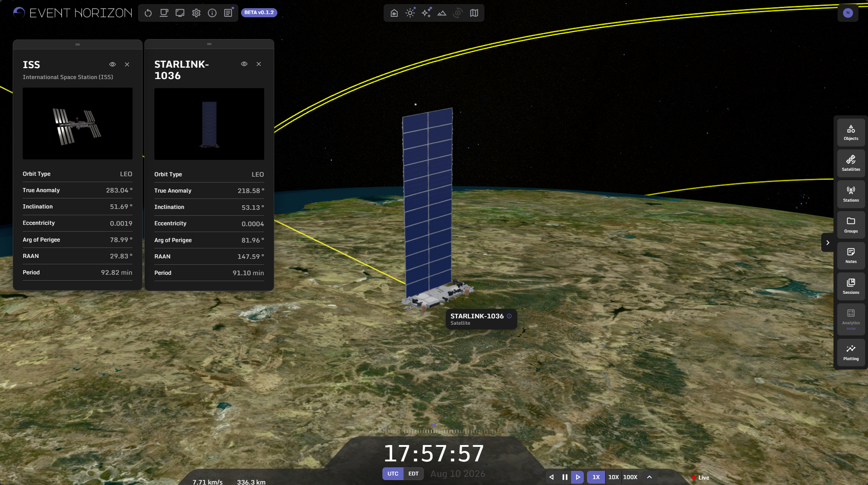Open the Groups sidebar panel
This screenshot has height=485, width=868.
click(x=851, y=225)
